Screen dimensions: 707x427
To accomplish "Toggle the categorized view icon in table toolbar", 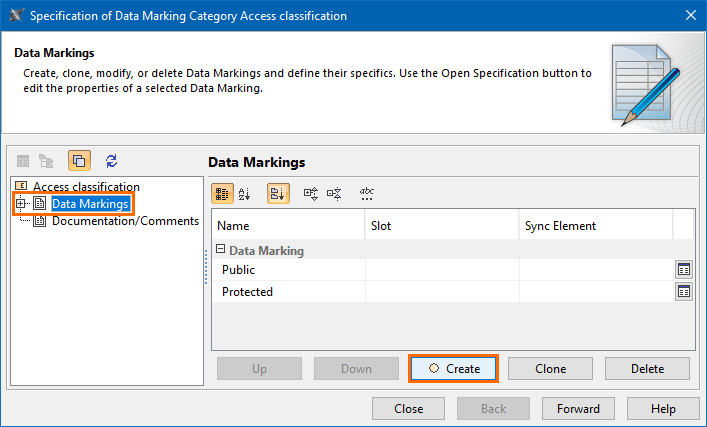I will point(223,193).
